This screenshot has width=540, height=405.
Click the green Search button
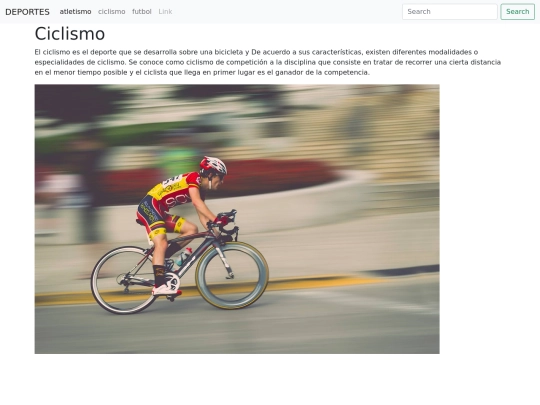[517, 12]
